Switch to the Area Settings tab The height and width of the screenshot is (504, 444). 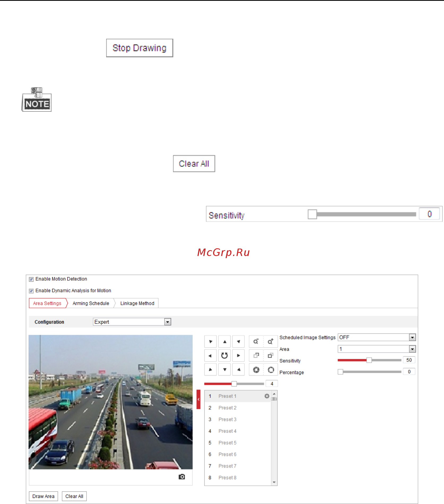pyautogui.click(x=47, y=303)
